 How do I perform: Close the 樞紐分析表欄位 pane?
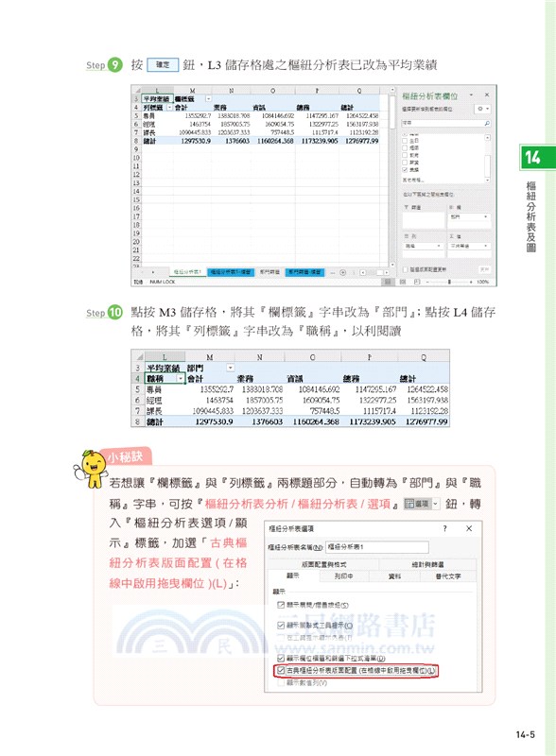487,95
